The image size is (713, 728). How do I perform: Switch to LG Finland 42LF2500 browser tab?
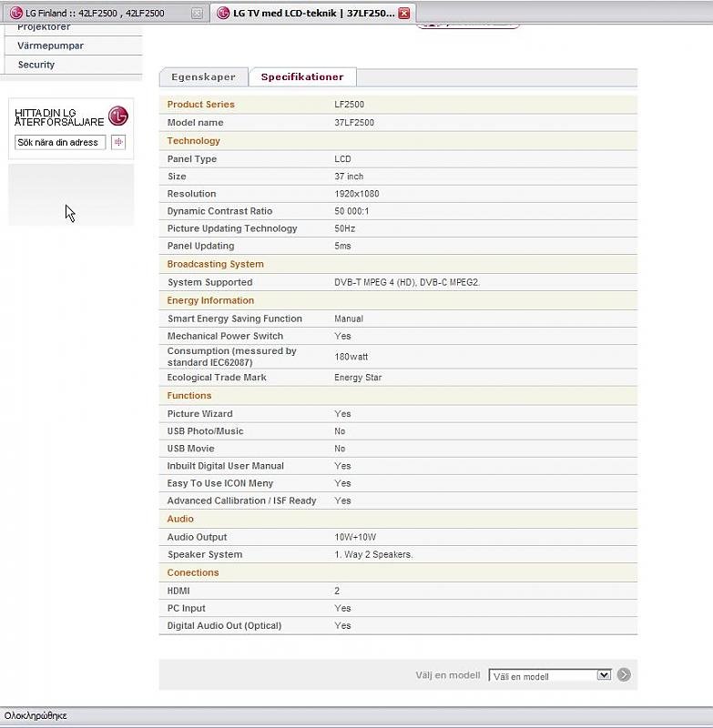click(x=105, y=13)
